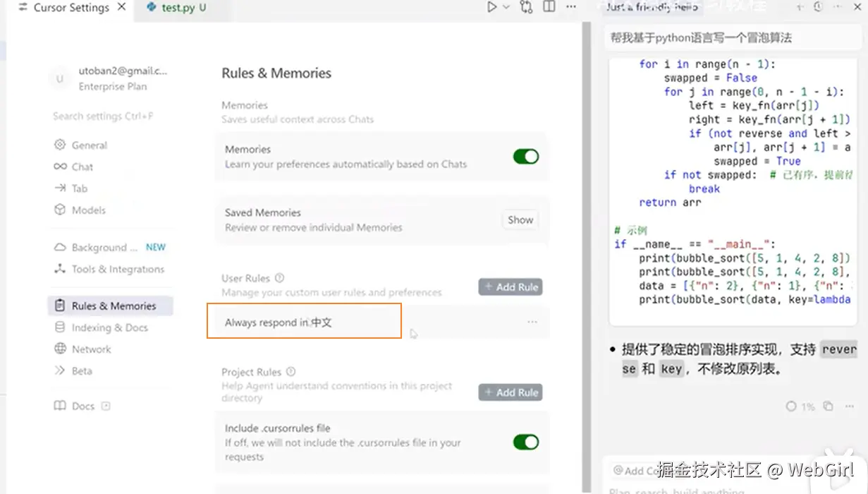Select Rules & Memories in sidebar
This screenshot has width=868, height=494.
110,306
